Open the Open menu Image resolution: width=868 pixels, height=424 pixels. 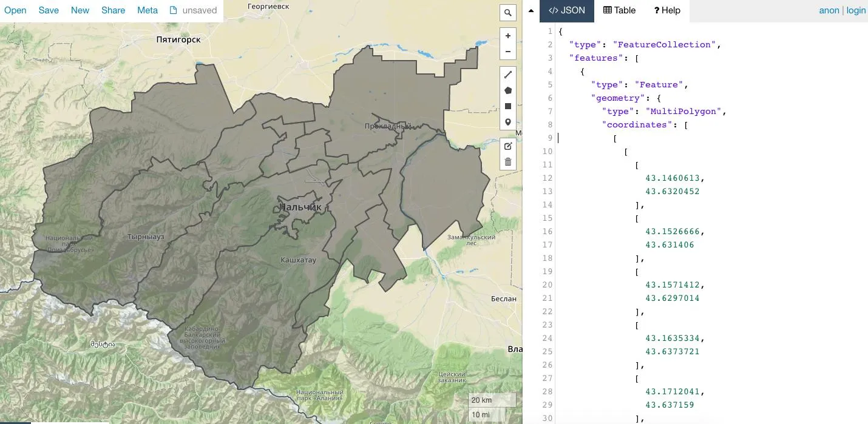[15, 10]
